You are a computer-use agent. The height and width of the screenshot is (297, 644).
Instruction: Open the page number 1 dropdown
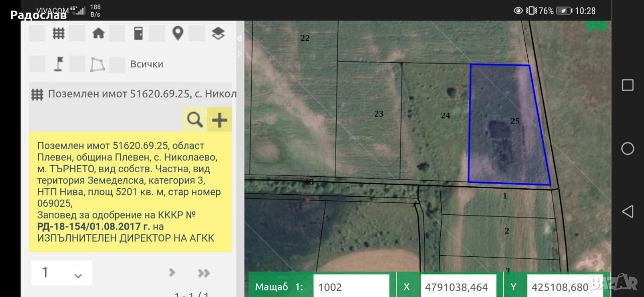[61, 273]
